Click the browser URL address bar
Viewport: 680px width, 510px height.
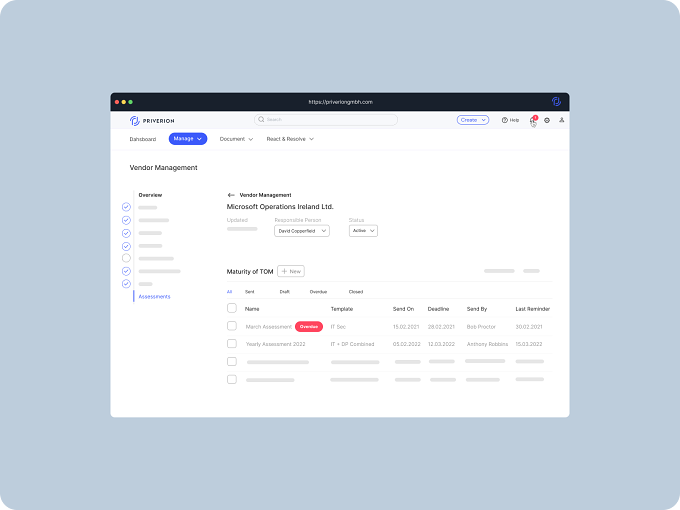pyautogui.click(x=340, y=102)
